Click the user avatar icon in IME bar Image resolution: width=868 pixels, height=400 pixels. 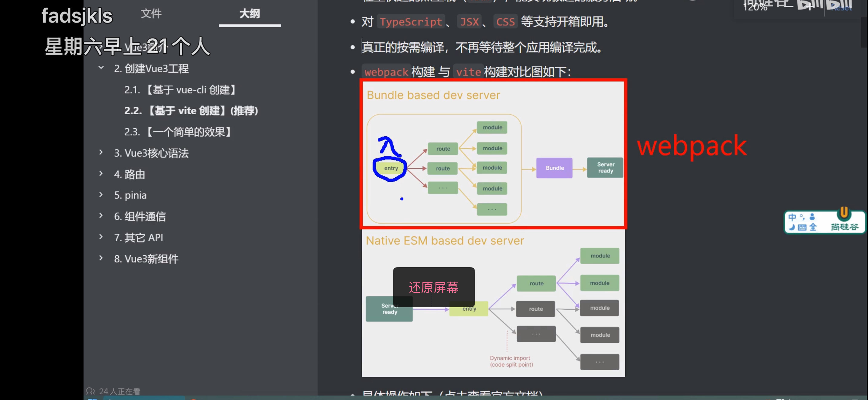(x=812, y=217)
